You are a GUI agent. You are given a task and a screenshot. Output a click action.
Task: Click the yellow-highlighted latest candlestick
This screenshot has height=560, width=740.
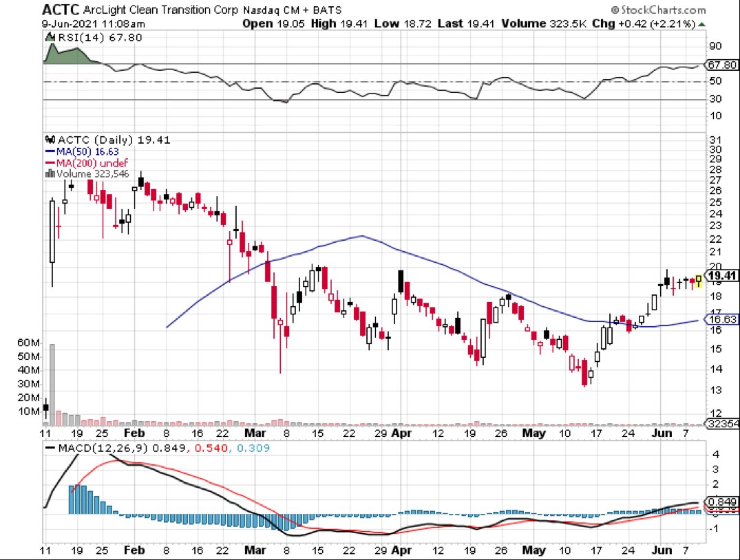click(699, 281)
